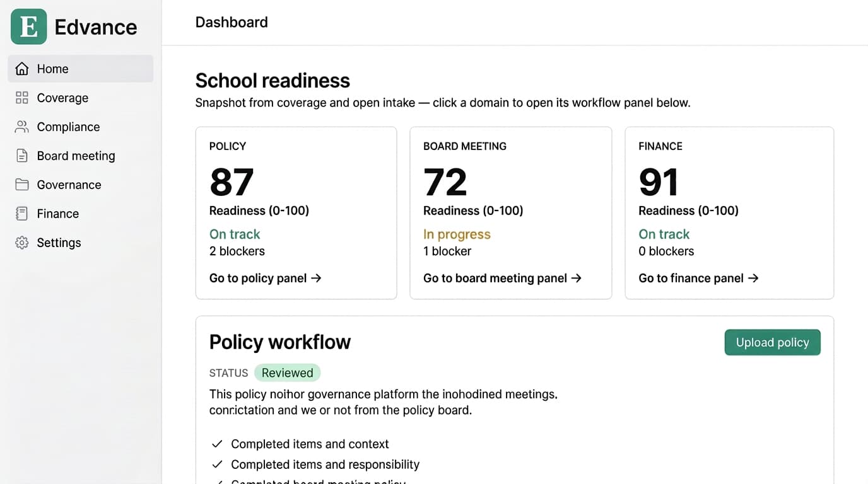Click the Compliance people icon
The height and width of the screenshot is (484, 868).
coord(22,127)
